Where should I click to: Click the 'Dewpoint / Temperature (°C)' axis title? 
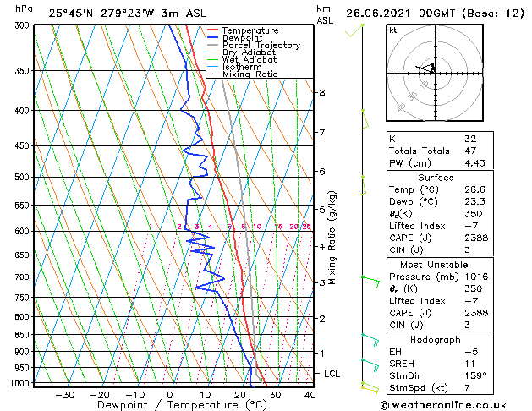[182, 405]
